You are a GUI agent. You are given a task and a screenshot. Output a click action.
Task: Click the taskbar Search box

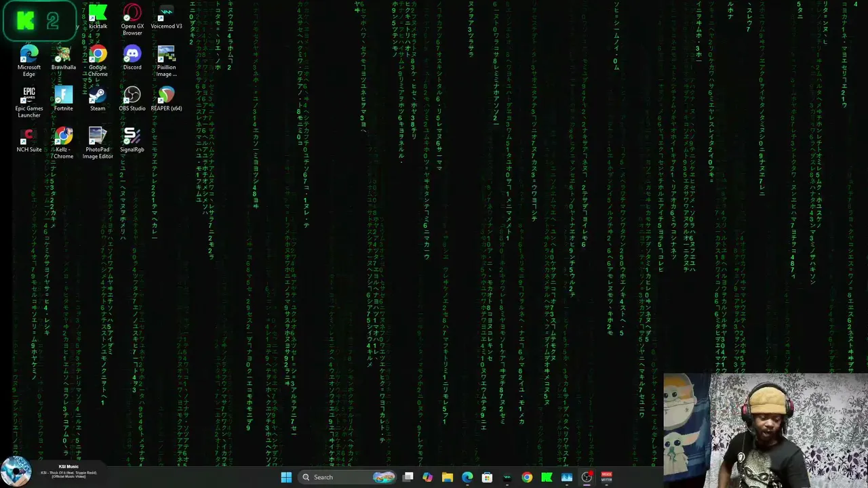pyautogui.click(x=349, y=477)
